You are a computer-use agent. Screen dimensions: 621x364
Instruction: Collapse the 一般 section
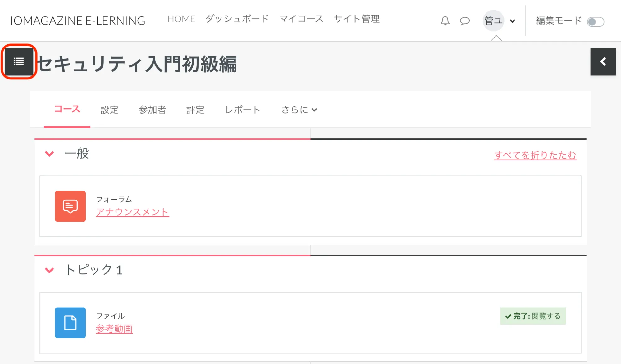click(x=49, y=154)
